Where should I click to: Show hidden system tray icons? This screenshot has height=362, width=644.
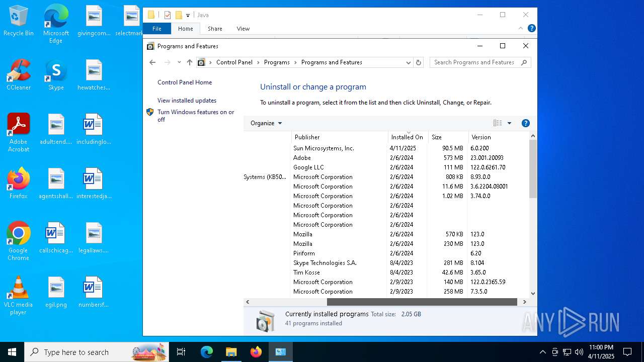pyautogui.click(x=542, y=352)
